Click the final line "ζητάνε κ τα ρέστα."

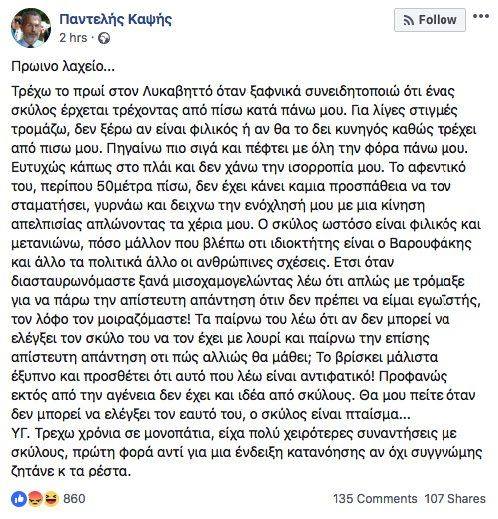coord(71,472)
